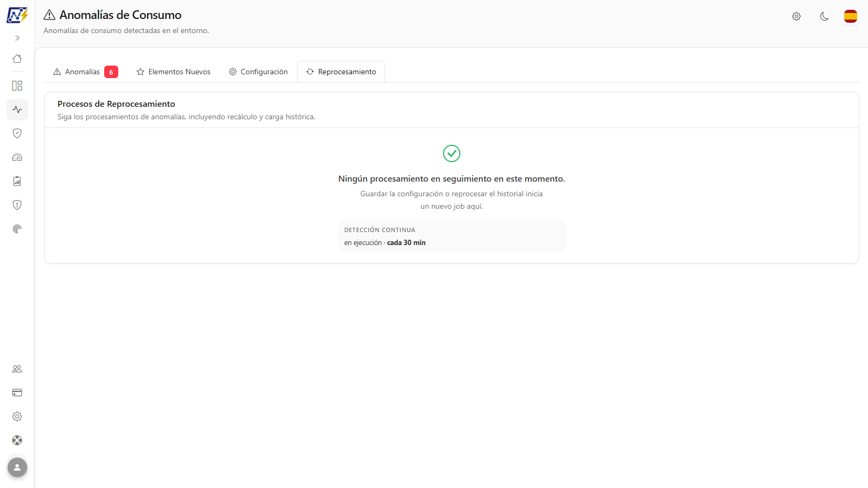Click the 'Procesos de Reprocesamiento' heading
The height and width of the screenshot is (488, 868).
[x=117, y=104]
